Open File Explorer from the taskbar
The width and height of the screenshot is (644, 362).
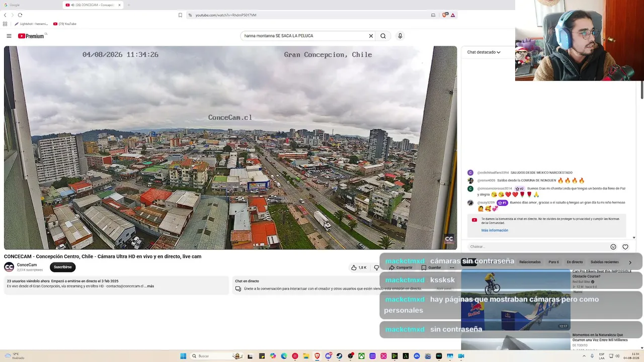[x=306, y=356]
